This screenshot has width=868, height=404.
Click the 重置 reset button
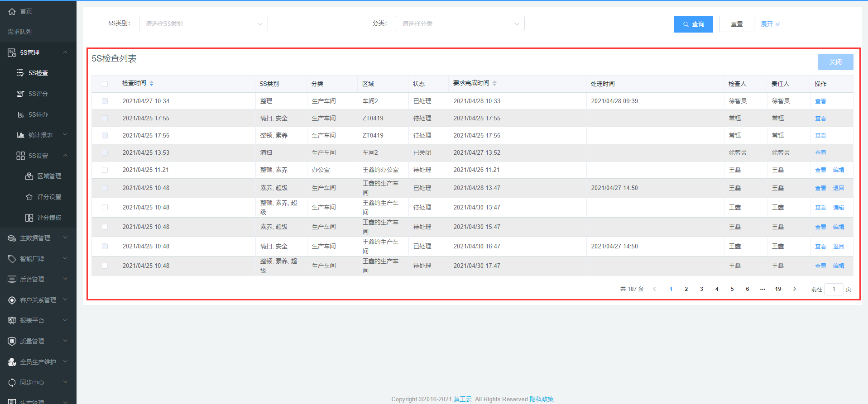(736, 24)
